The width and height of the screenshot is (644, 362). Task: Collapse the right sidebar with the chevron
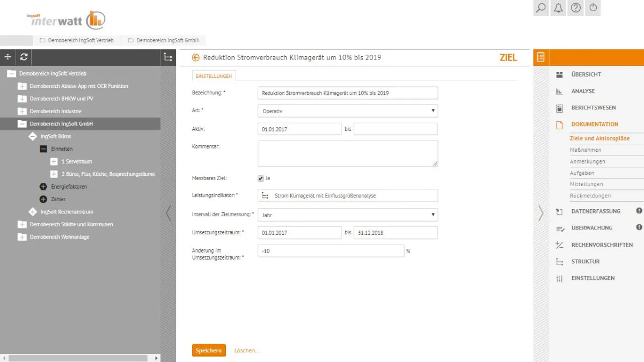pos(541,212)
